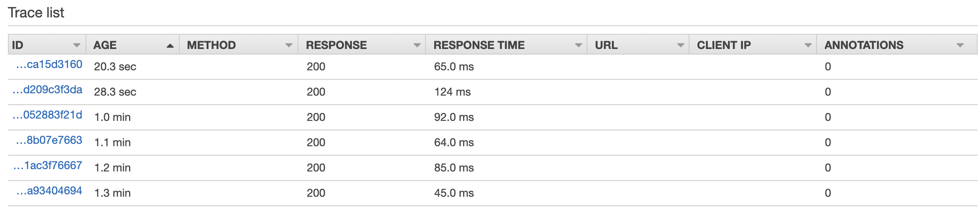Open trace …ca15d3160

(x=49, y=64)
